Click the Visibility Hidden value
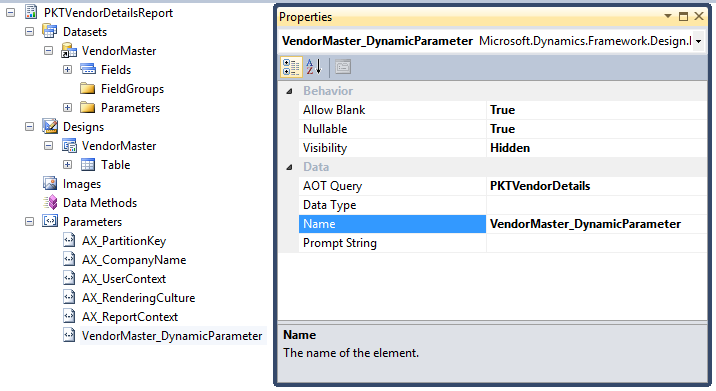 pos(510,148)
